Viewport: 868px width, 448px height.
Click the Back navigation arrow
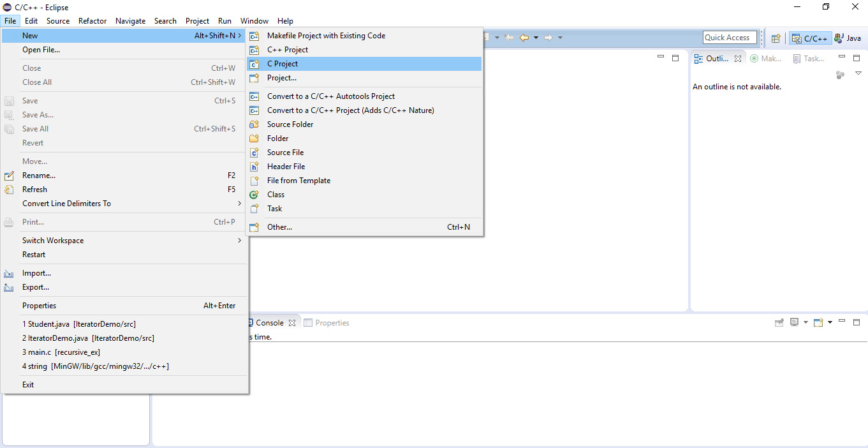[524, 37]
